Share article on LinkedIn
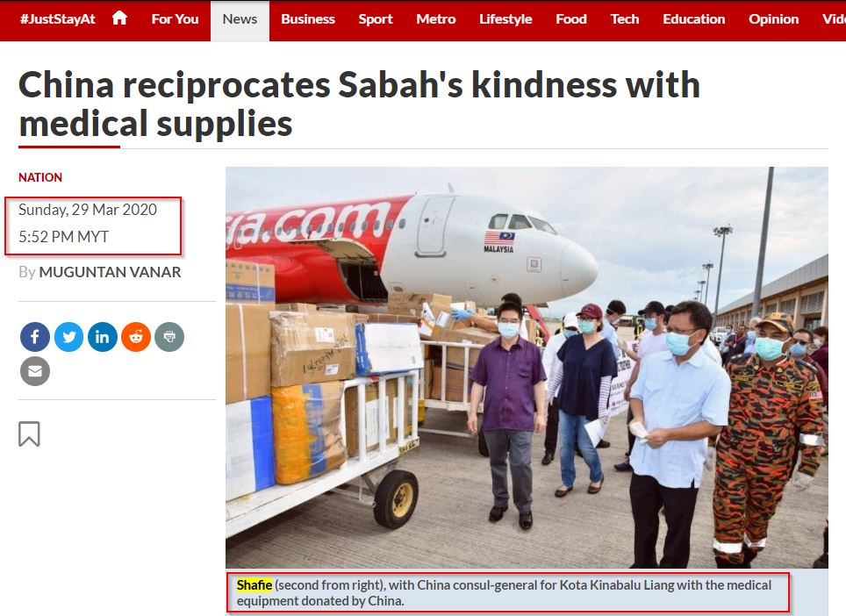Screen dimensions: 846x616 tap(103, 337)
